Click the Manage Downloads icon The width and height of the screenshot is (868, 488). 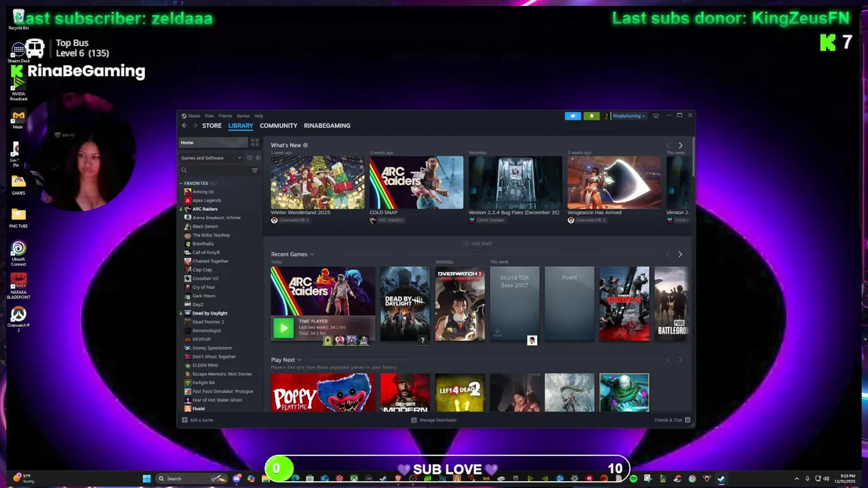pyautogui.click(x=414, y=420)
